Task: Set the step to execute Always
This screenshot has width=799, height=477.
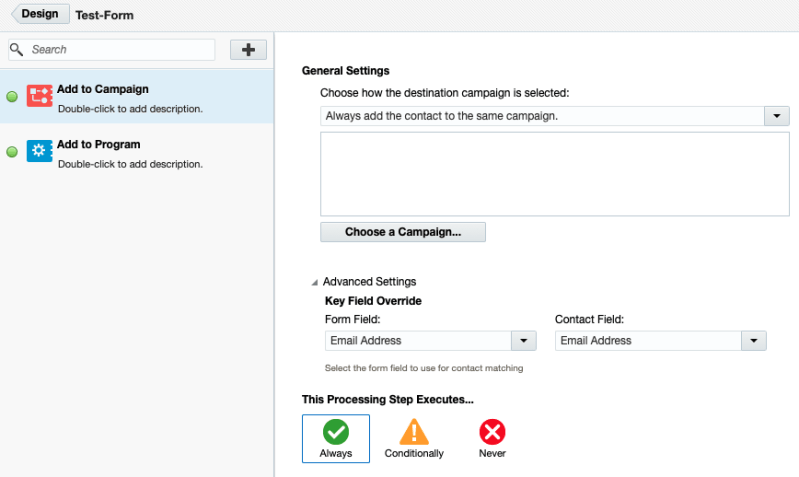Action: click(336, 438)
